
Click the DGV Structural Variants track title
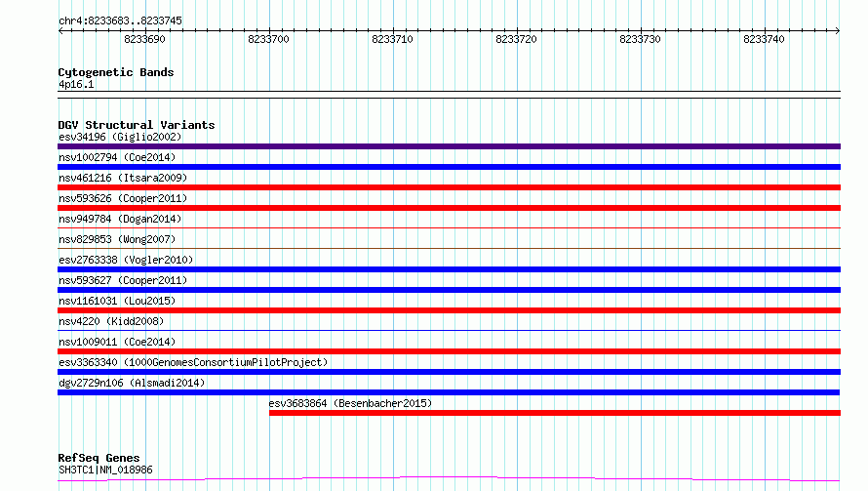coord(137,125)
